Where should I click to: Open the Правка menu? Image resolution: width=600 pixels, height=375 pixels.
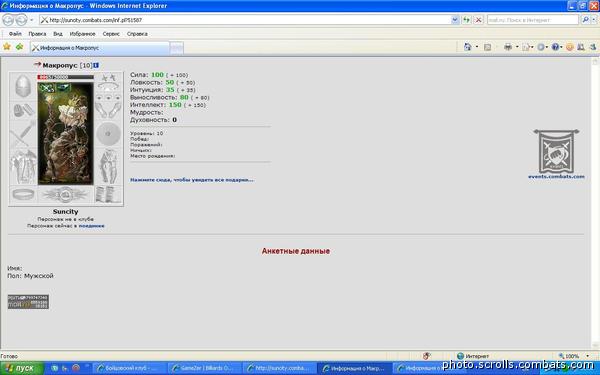[x=37, y=34]
